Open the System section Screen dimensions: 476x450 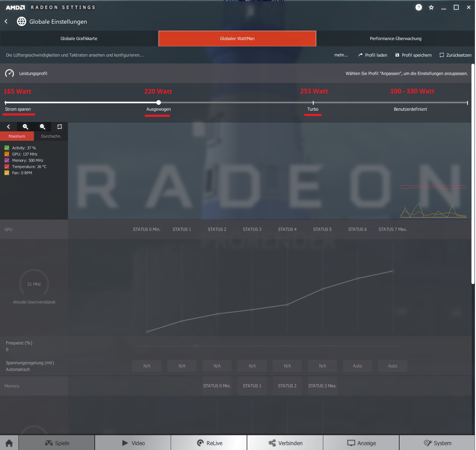(437, 443)
